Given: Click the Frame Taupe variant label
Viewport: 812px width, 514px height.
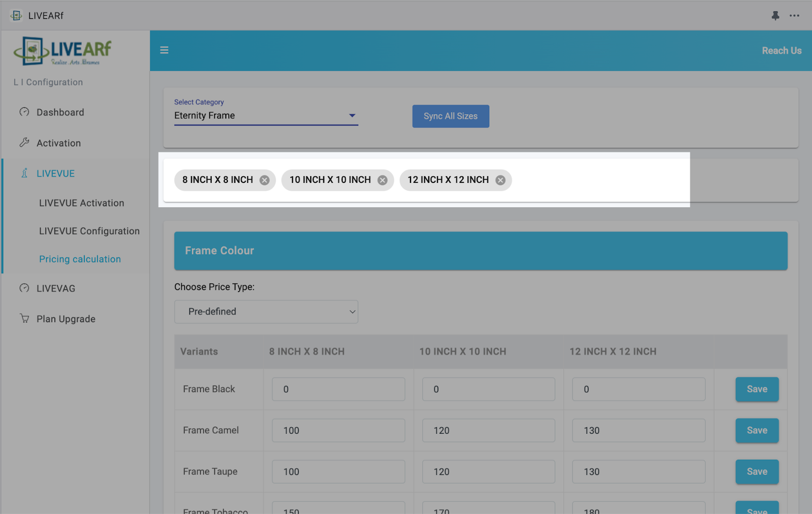Looking at the screenshot, I should tap(211, 472).
